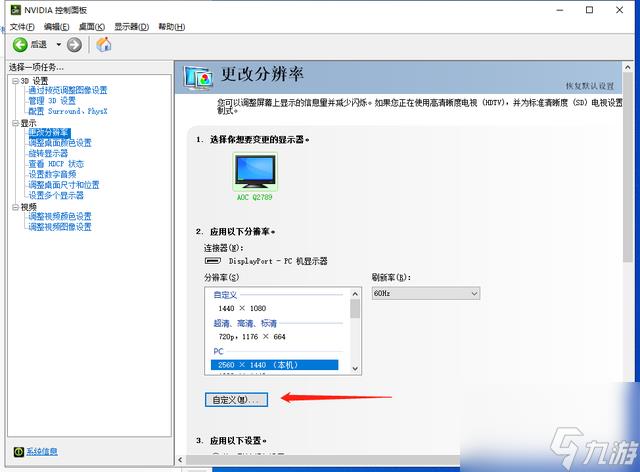This screenshot has height=472, width=640.
Task: Select 1440 × 1080 custom resolution
Action: 242,308
